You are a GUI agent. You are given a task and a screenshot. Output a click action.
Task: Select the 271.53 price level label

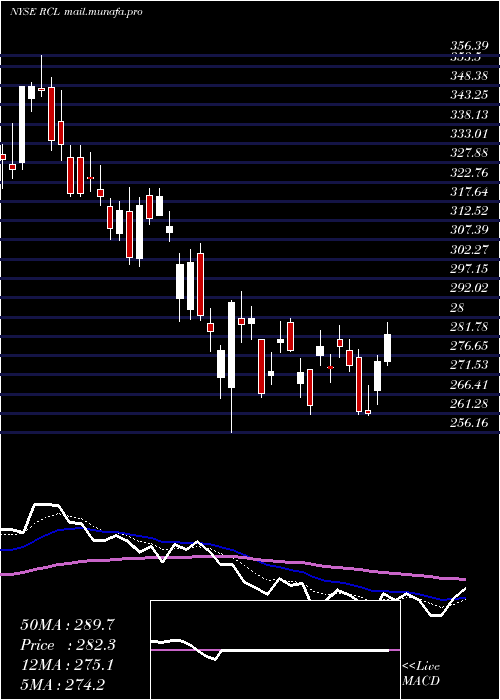469,365
